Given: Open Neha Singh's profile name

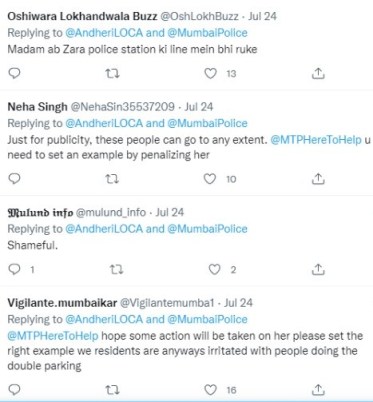Looking at the screenshot, I should pos(37,107).
